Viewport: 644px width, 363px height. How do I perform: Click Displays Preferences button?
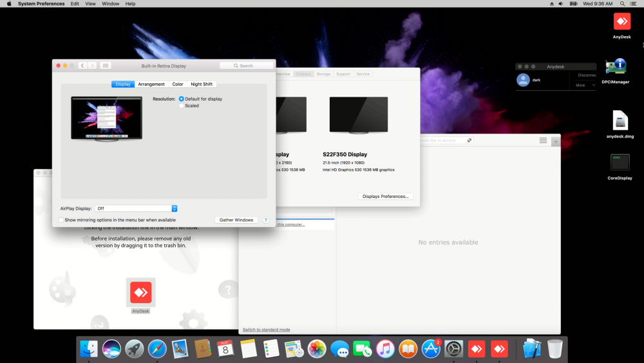(385, 197)
